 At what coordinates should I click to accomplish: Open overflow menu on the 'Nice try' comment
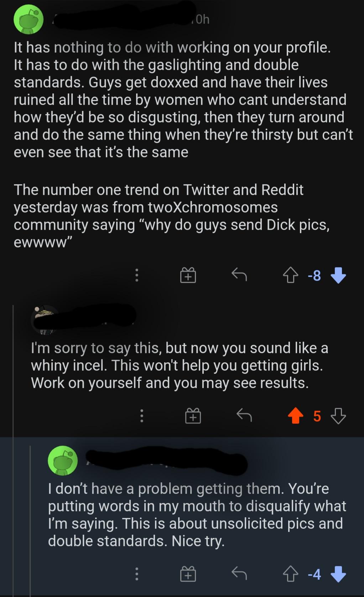[136, 574]
